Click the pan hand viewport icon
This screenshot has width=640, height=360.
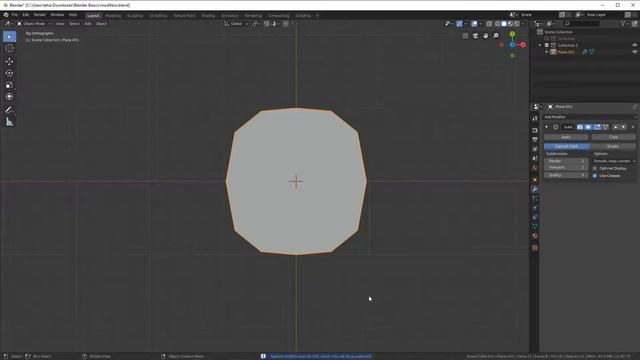(485, 36)
